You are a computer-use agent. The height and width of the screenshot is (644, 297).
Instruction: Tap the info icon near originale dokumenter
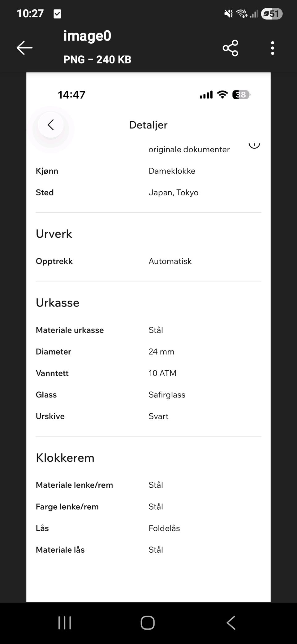pyautogui.click(x=254, y=144)
